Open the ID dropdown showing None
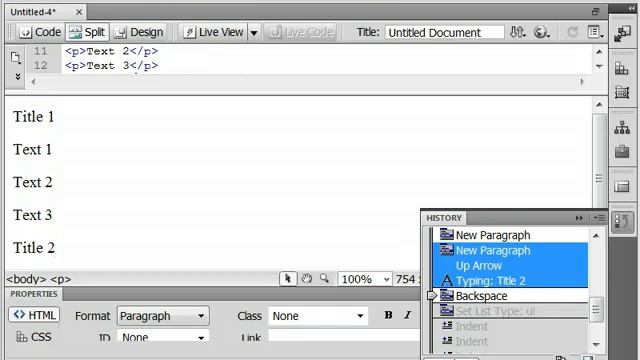Screen dimensions: 640x360 163,337
